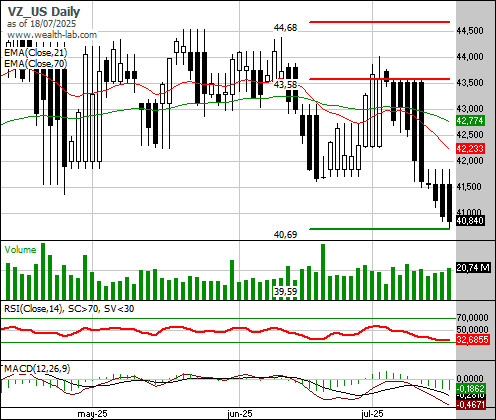Select the Volume pane label
The height and width of the screenshot is (420, 496).
tap(20, 250)
